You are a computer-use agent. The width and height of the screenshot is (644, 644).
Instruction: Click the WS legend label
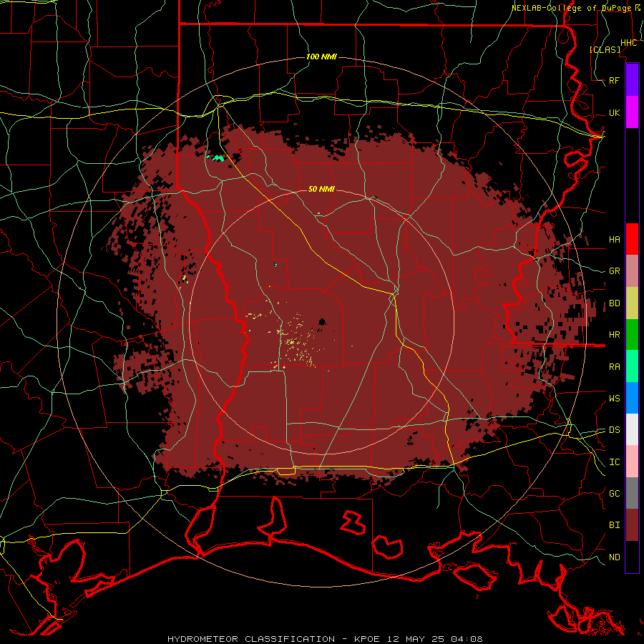(614, 398)
